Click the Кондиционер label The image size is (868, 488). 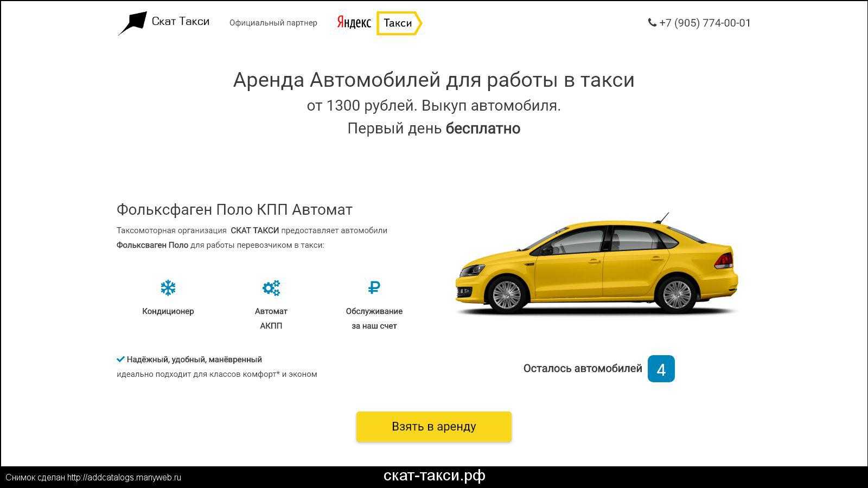[x=168, y=311]
